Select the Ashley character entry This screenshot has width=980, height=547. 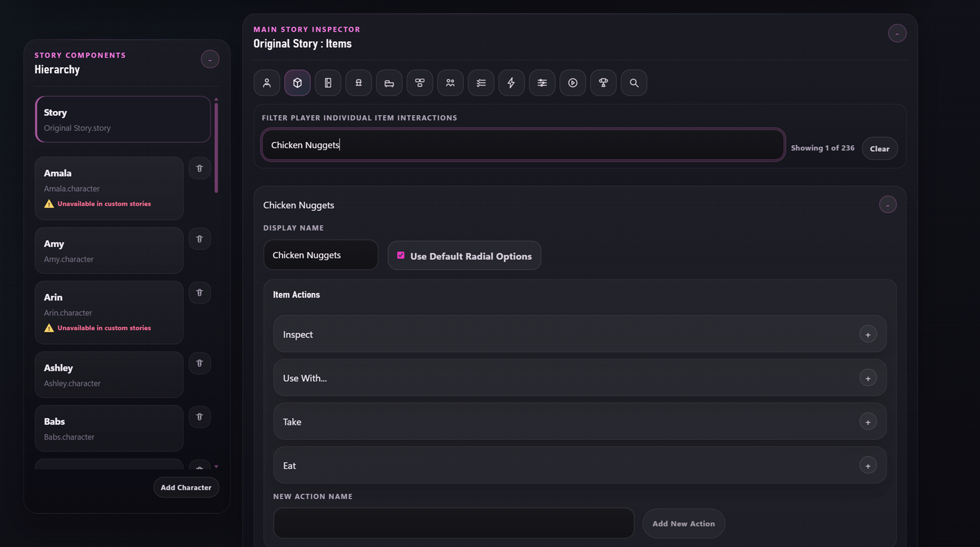[109, 375]
